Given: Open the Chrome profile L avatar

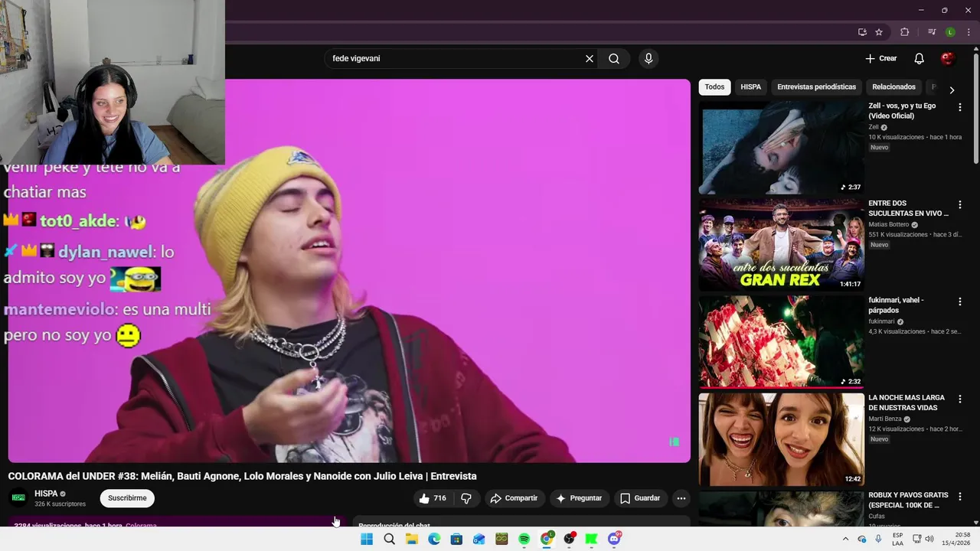Looking at the screenshot, I should (950, 32).
